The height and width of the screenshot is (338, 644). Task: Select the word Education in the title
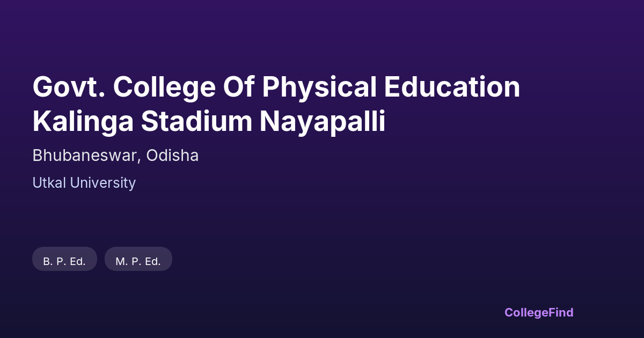452,87
